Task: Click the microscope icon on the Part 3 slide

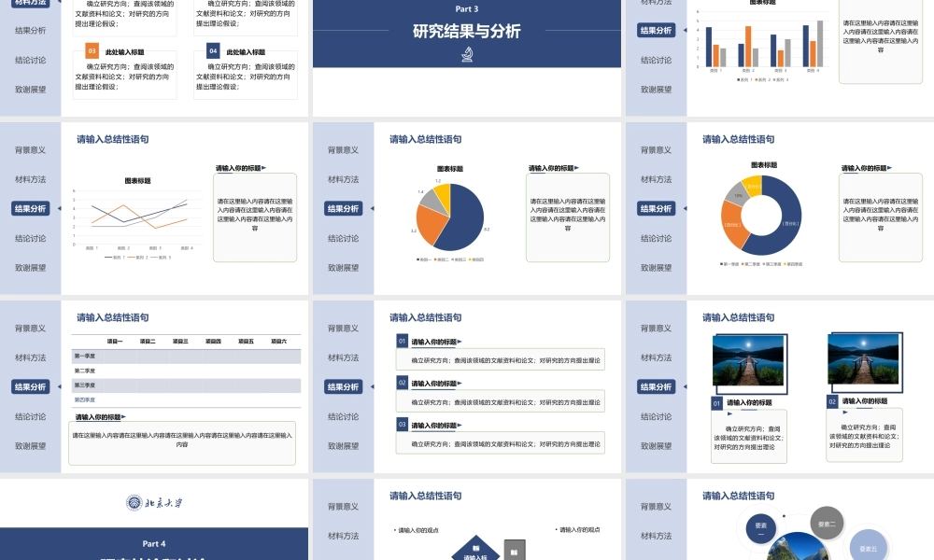Action: click(x=468, y=55)
